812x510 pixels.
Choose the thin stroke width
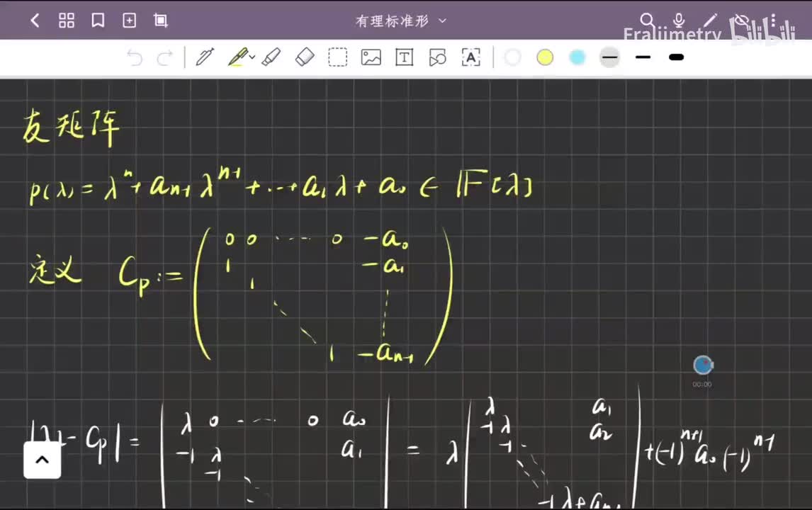point(609,57)
